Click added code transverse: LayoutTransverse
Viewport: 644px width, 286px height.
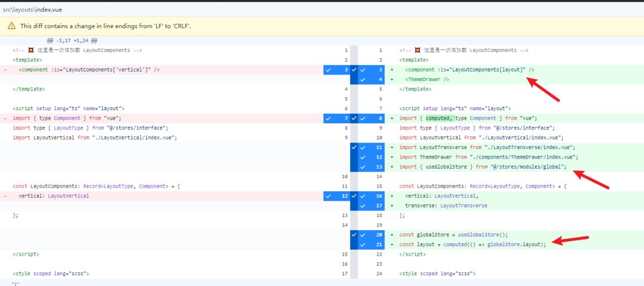click(446, 206)
